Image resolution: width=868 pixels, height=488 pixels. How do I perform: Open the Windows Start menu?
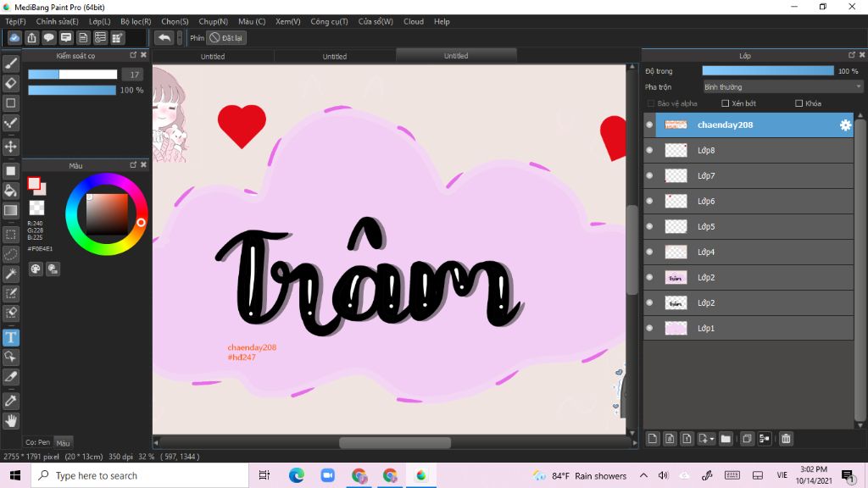click(15, 475)
